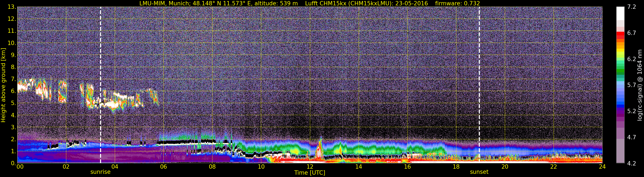Viewport: 644px width, 177px height.
Task: Click the '6.7' colorbar value label
Action: click(x=632, y=33)
